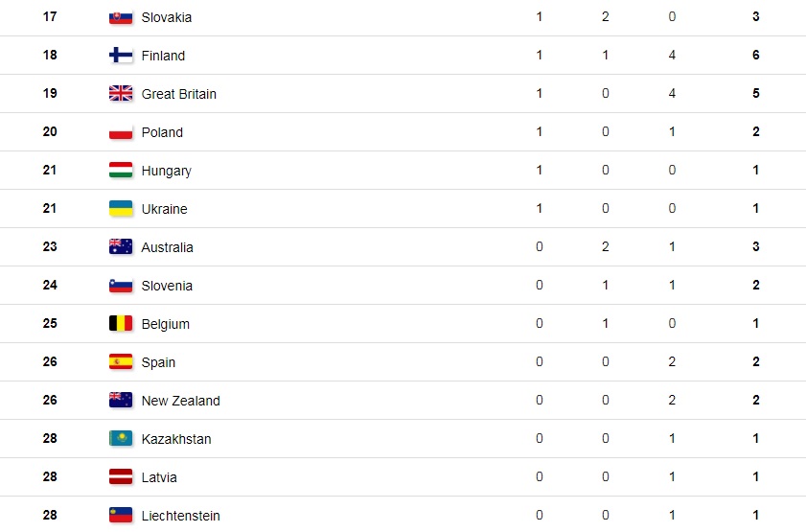The width and height of the screenshot is (806, 532).
Task: Open the Slovenia country link
Action: click(x=167, y=286)
